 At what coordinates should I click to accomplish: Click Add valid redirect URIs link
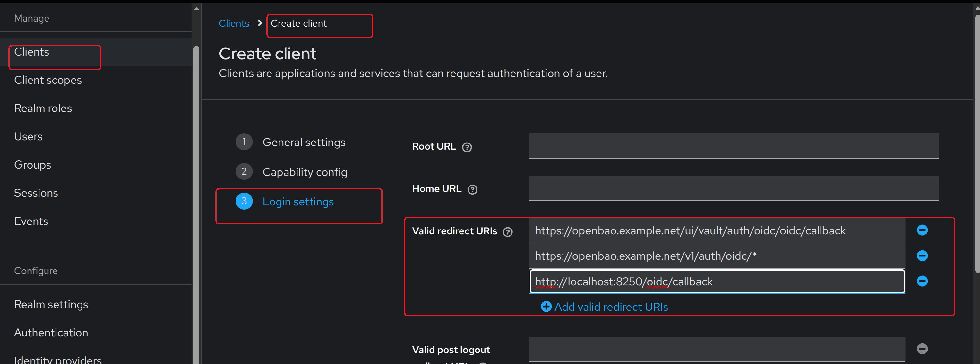click(x=611, y=307)
